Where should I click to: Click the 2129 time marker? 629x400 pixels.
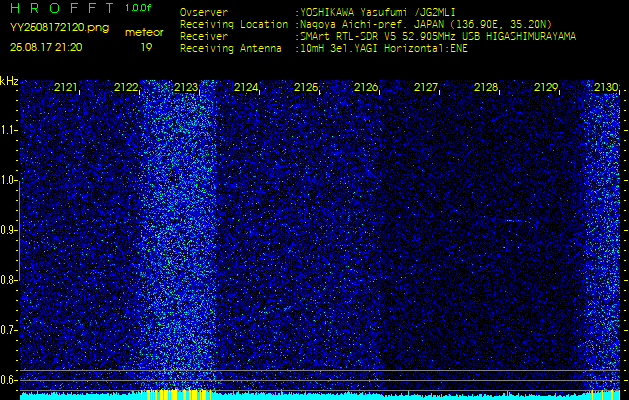[546, 87]
